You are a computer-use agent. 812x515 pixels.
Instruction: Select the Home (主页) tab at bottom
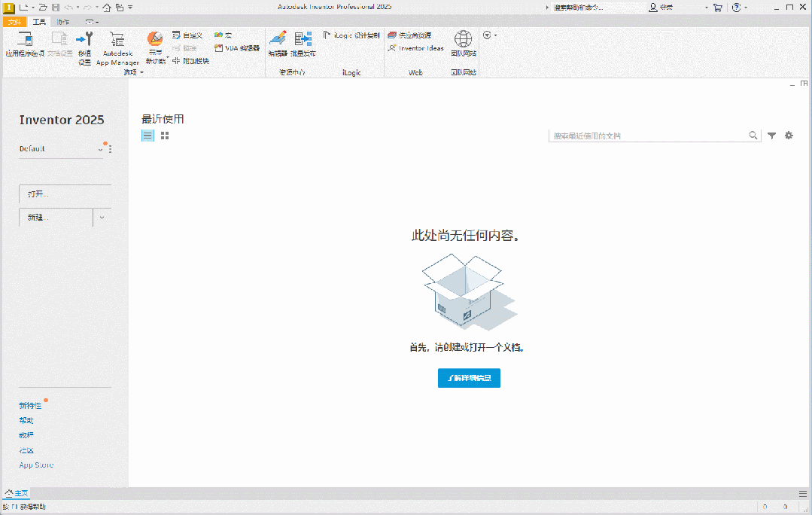click(x=17, y=493)
